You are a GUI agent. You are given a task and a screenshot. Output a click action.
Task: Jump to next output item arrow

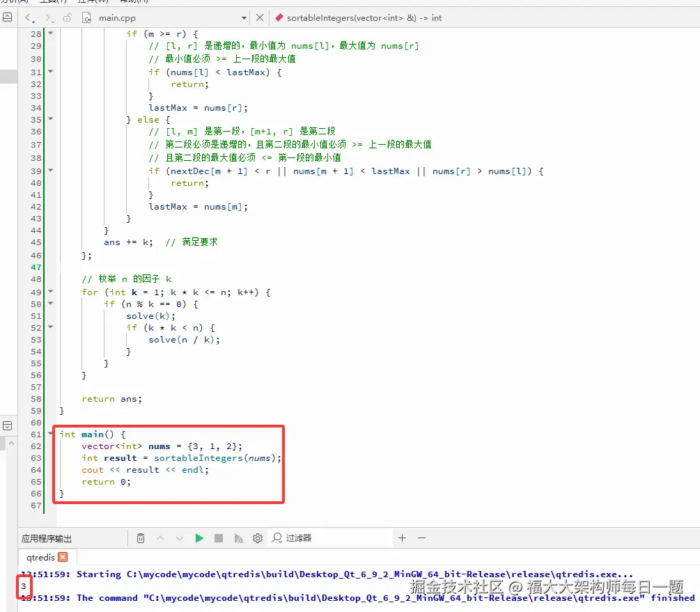(180, 538)
